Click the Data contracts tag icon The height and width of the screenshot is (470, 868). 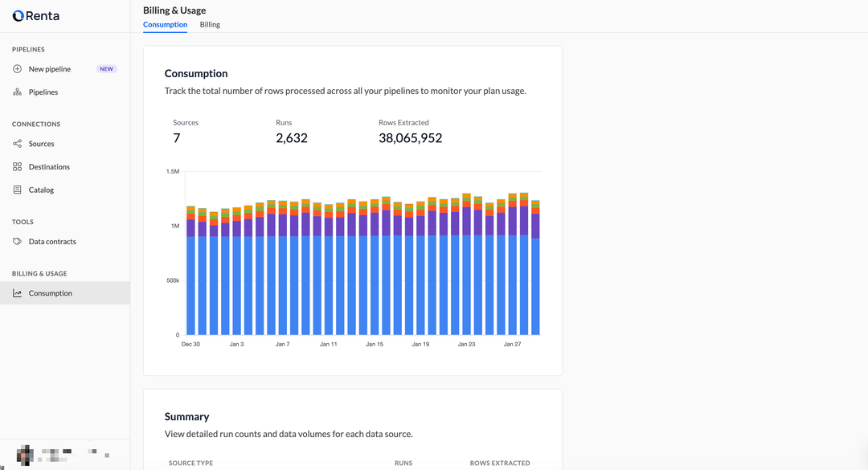pyautogui.click(x=18, y=242)
